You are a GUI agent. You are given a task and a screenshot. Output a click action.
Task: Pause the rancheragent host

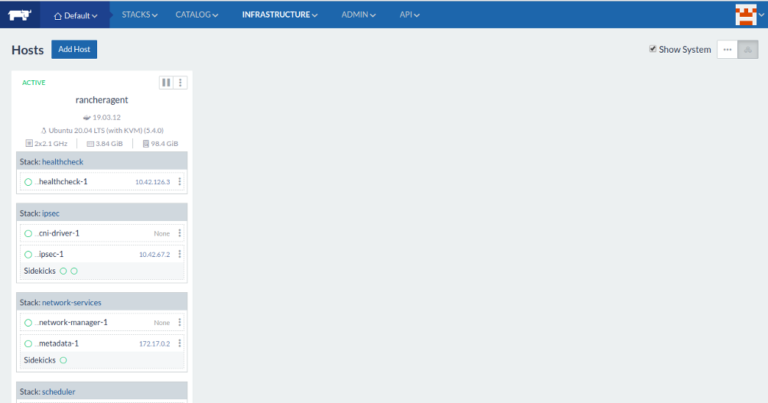tap(166, 83)
